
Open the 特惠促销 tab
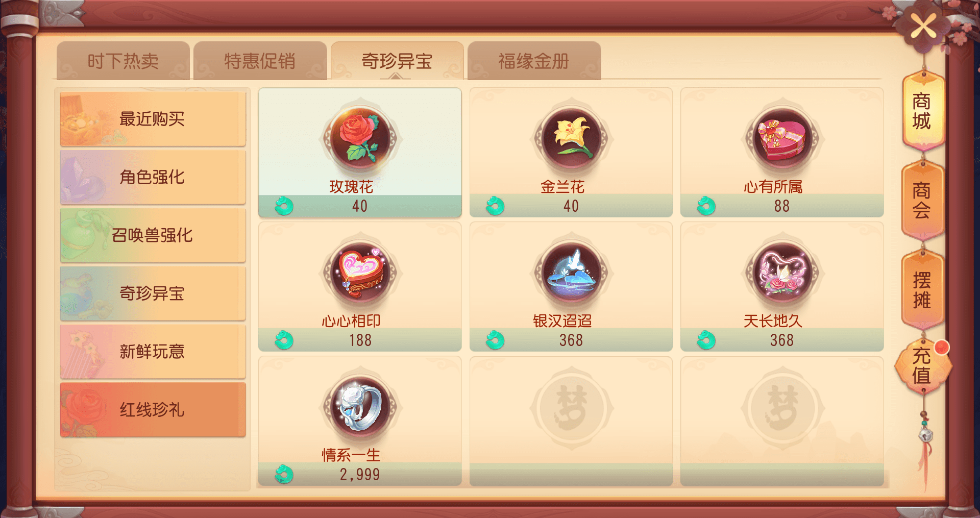(x=260, y=61)
